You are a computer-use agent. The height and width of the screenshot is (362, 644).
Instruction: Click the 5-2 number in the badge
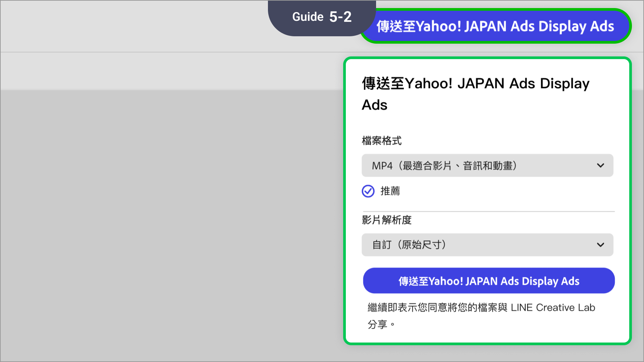tap(340, 17)
